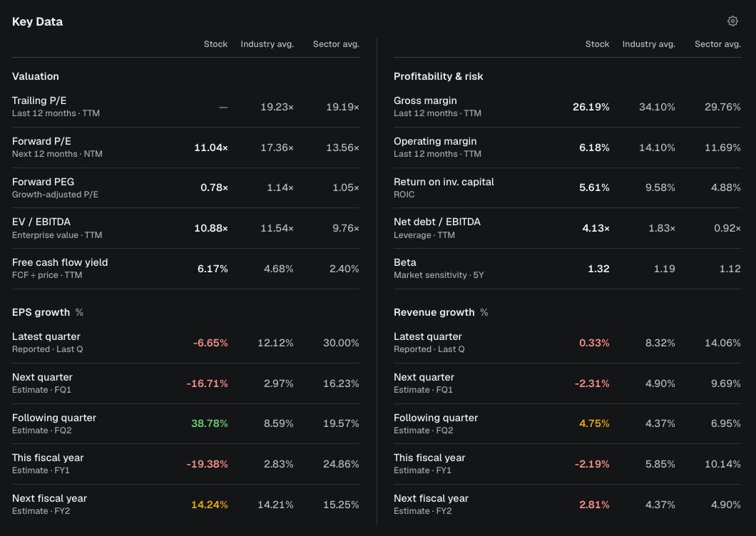
Task: Click revenue latest quarter value 0.33%
Action: tap(594, 343)
